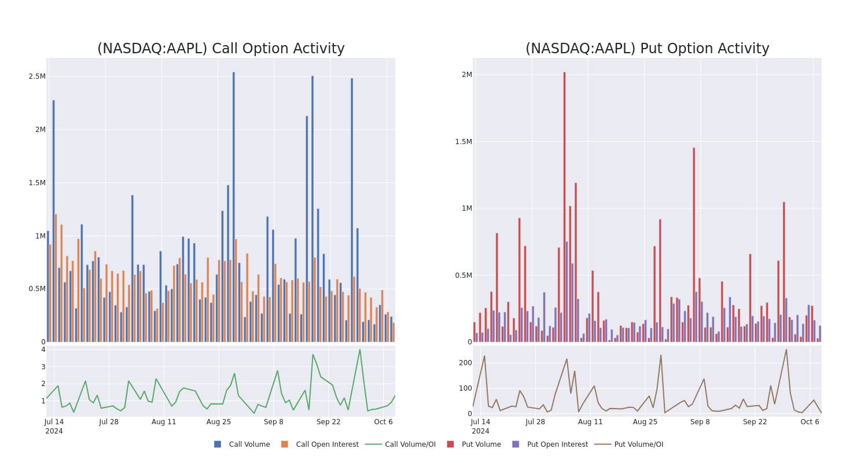Screen dimensions: 868x463
Task: Select the Call Volume/OI legend label
Action: [410, 444]
